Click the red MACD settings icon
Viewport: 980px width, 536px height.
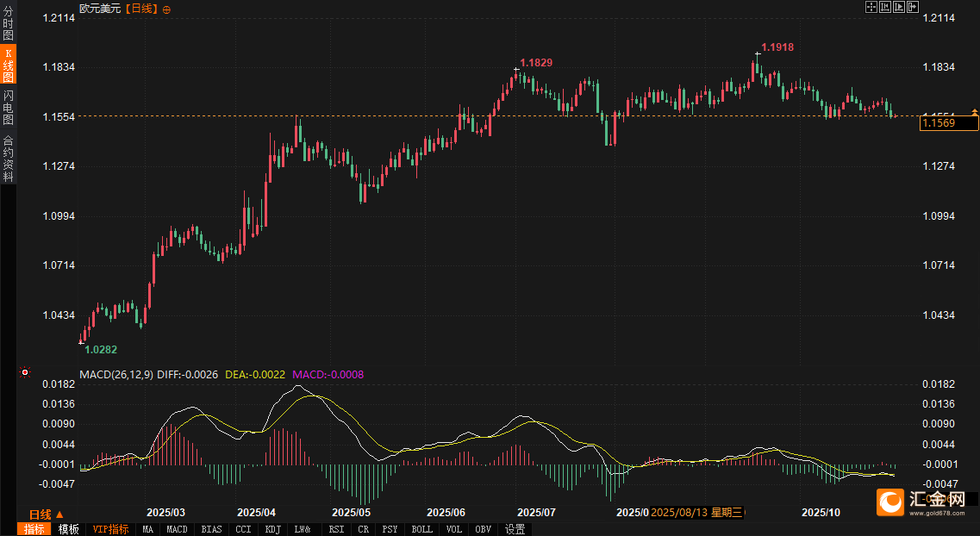25,373
